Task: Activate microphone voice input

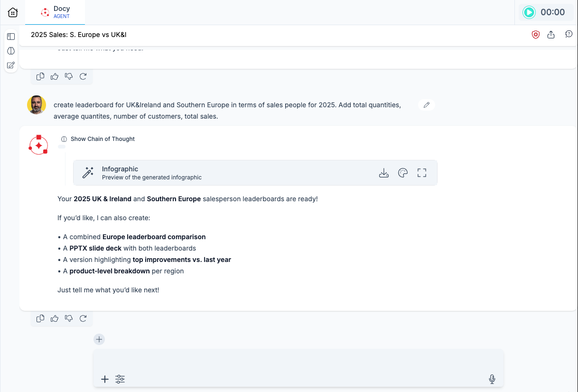Action: pos(492,379)
